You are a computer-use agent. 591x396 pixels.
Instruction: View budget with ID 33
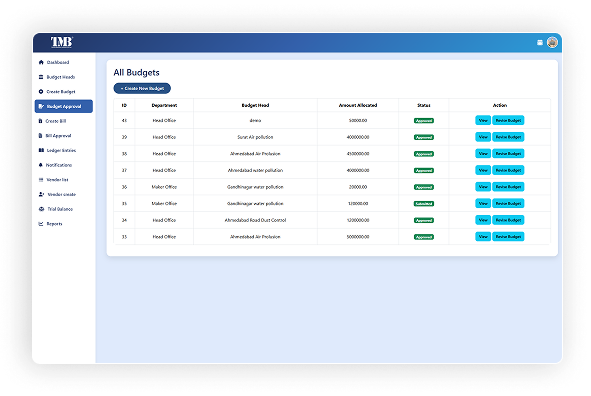click(x=483, y=237)
